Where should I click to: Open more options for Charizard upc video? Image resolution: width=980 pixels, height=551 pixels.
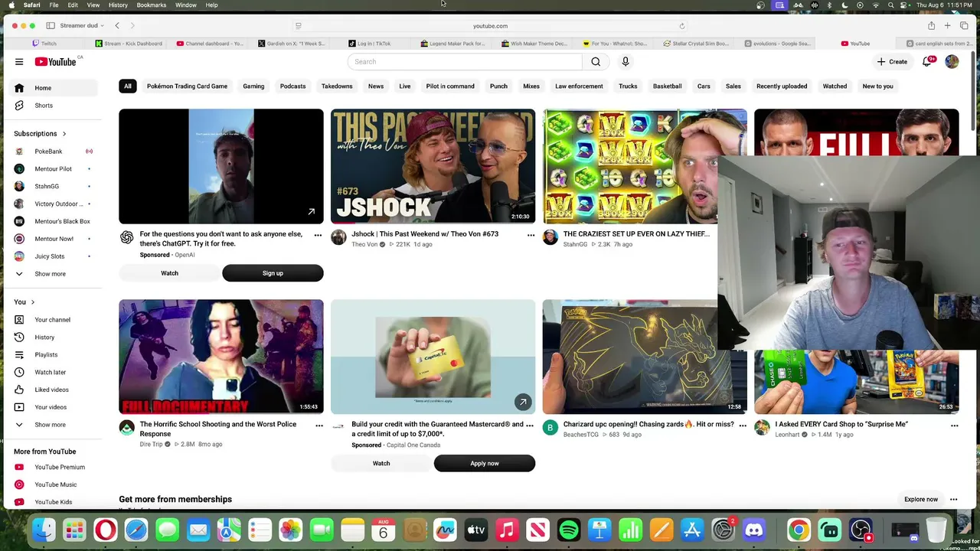743,425
